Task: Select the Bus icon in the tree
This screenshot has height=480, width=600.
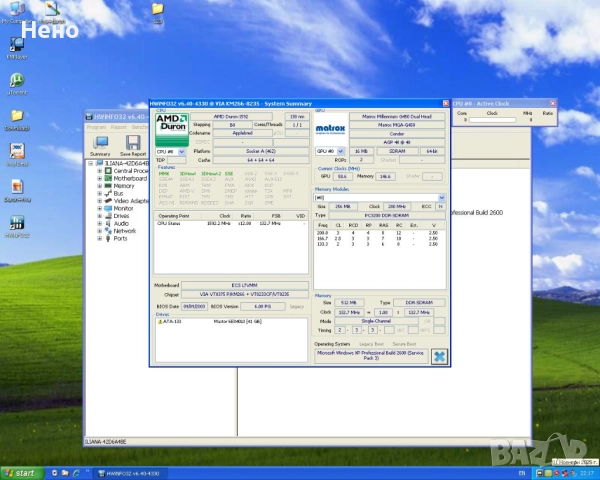Action: 108,193
